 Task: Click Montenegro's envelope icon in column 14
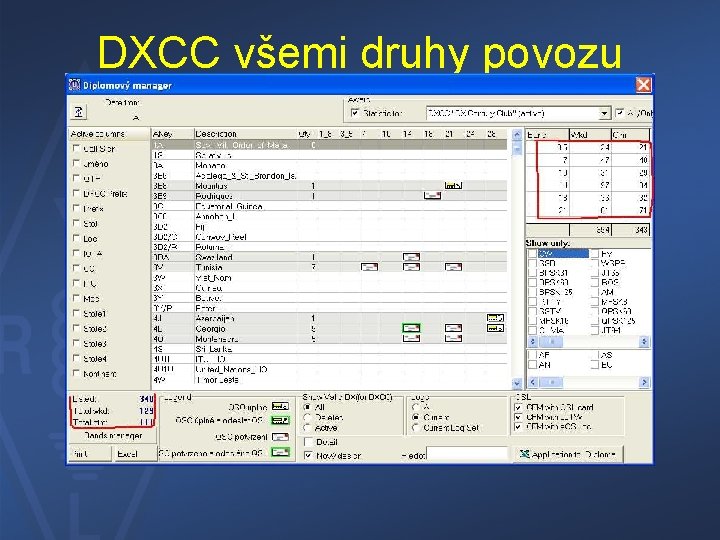(411, 338)
